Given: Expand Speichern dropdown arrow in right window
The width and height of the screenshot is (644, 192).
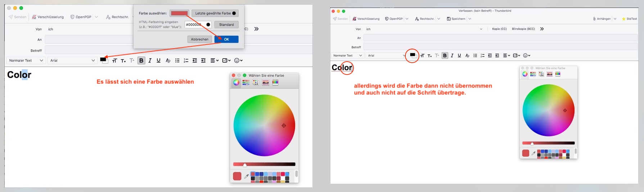Looking at the screenshot, I should (x=469, y=19).
